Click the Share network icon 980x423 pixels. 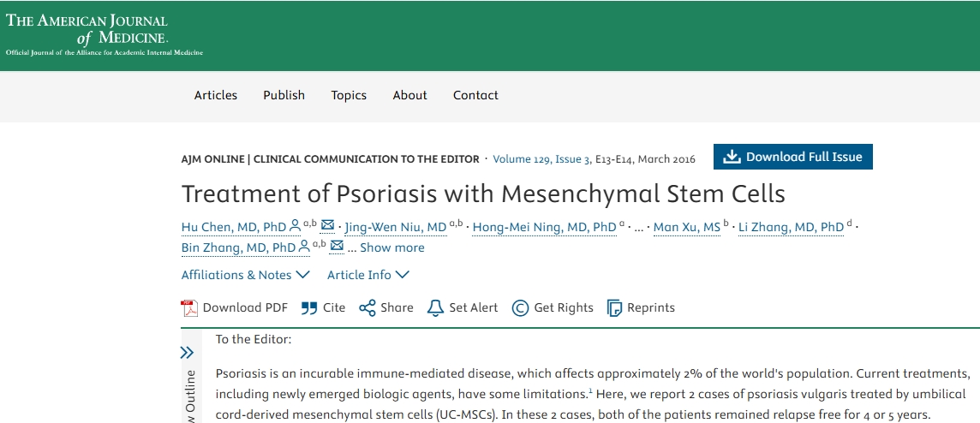click(x=367, y=308)
